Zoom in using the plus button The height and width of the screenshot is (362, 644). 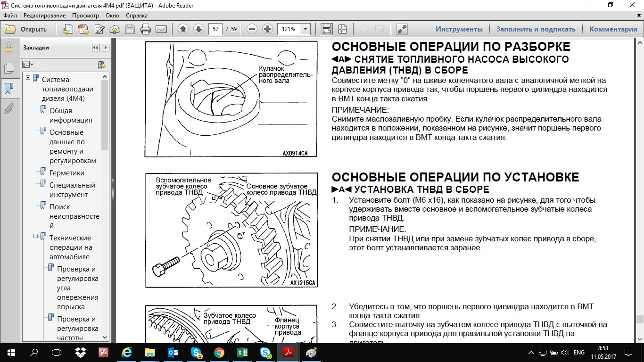[267, 29]
